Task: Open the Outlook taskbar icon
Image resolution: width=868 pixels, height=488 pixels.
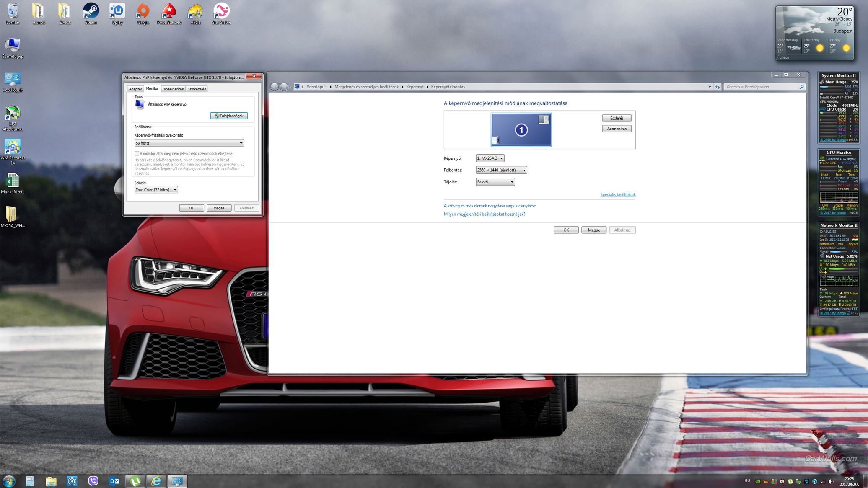Action: tap(114, 481)
